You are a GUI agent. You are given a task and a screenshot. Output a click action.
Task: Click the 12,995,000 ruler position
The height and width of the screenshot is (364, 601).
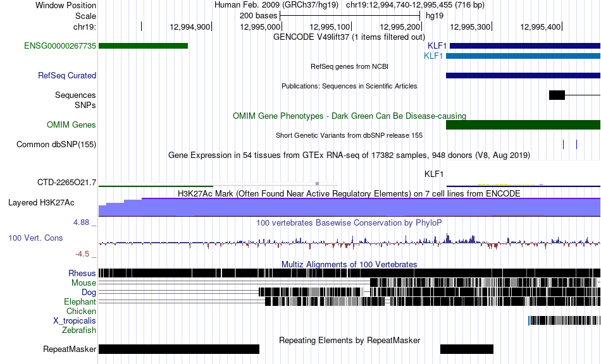(260, 27)
